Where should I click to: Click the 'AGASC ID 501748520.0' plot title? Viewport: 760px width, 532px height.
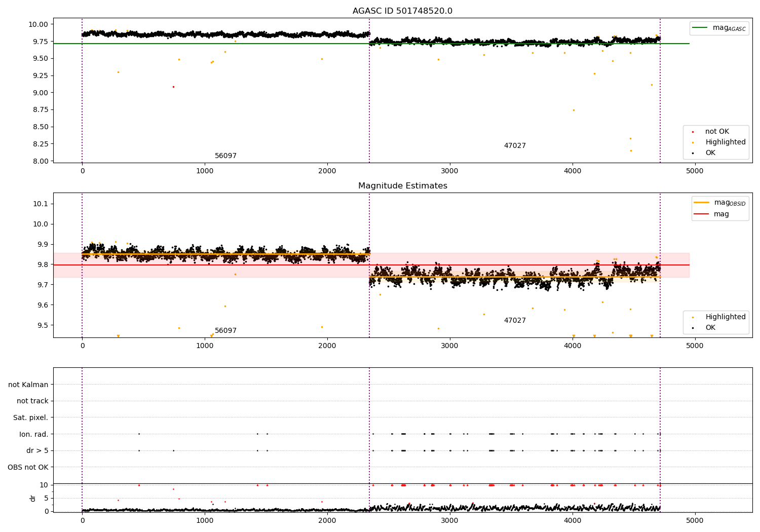pyautogui.click(x=402, y=11)
